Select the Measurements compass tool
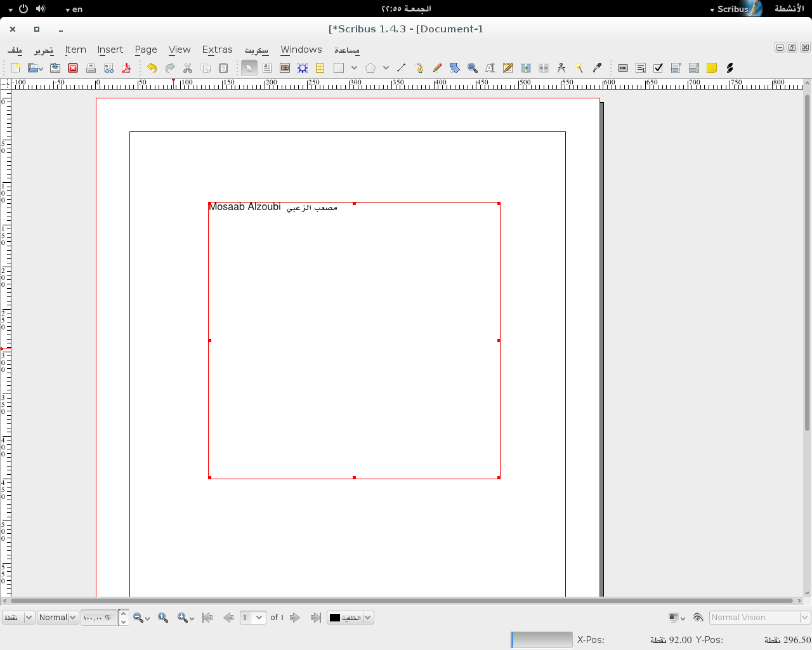 [x=561, y=68]
